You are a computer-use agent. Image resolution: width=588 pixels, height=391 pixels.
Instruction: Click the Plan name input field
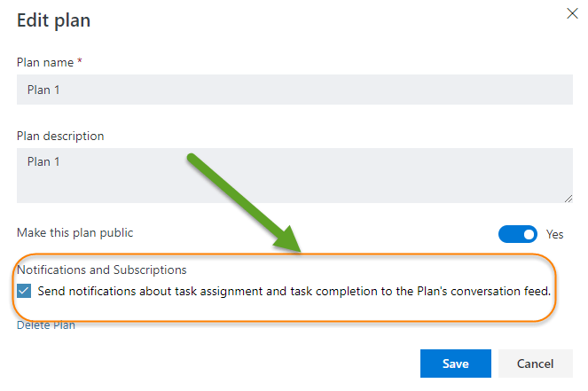[x=294, y=90]
